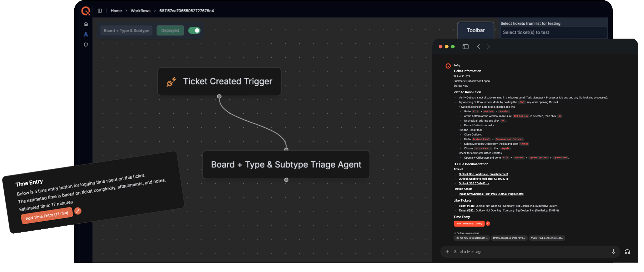Open the Outlook 365 COM+ Error article link
The image size is (644, 272).
point(474,183)
